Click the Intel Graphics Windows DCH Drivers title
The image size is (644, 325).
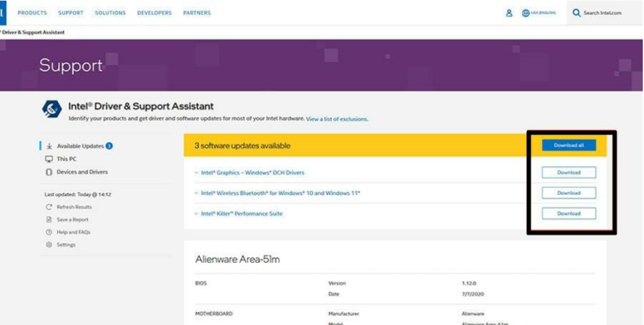pos(253,173)
